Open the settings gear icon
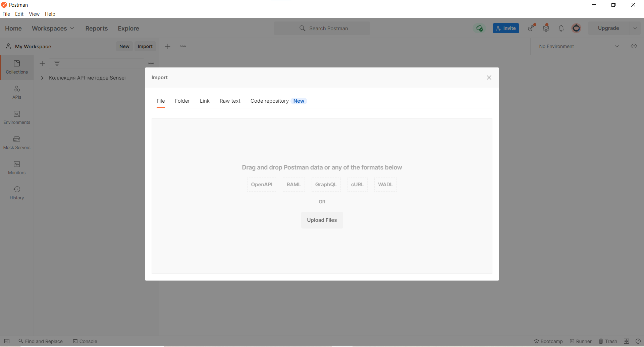The width and height of the screenshot is (644, 347). tap(546, 28)
